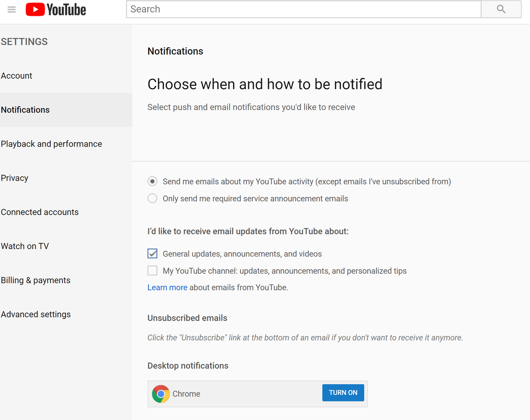This screenshot has width=530, height=420.
Task: Select Notifications in the sidebar
Action: [25, 110]
